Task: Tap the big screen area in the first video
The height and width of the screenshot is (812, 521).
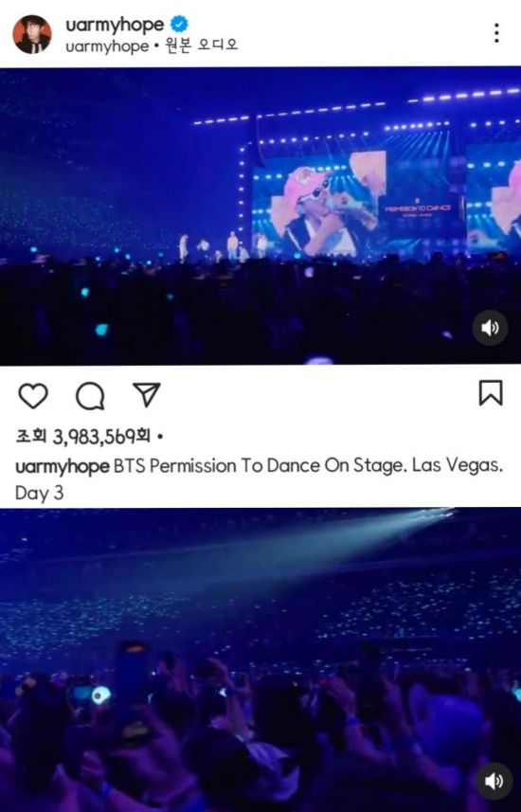Action: (x=355, y=204)
